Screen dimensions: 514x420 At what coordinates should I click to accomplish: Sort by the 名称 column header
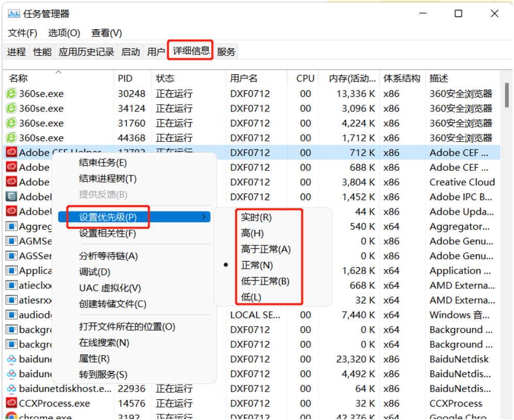59,78
